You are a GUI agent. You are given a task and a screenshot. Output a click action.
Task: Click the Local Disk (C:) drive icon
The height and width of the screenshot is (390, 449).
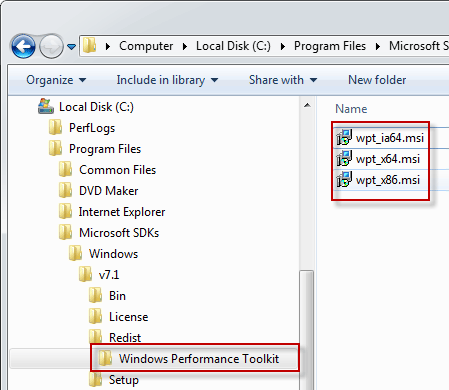[x=46, y=106]
